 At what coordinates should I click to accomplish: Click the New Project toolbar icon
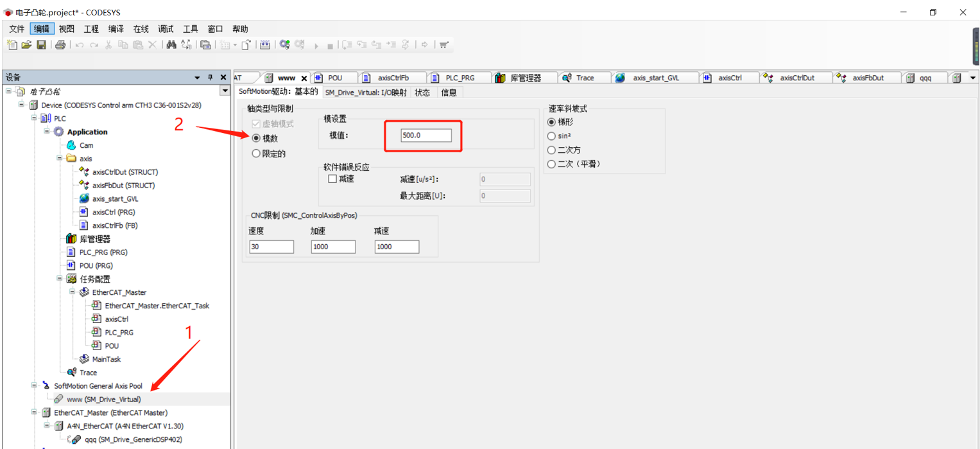12,44
